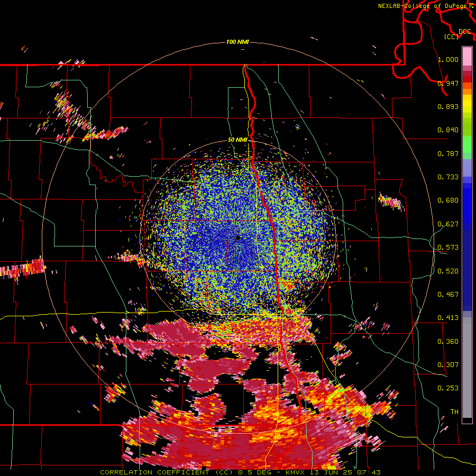Click the 0.627 value on the color scale
The height and width of the screenshot is (476, 476).
(x=448, y=224)
